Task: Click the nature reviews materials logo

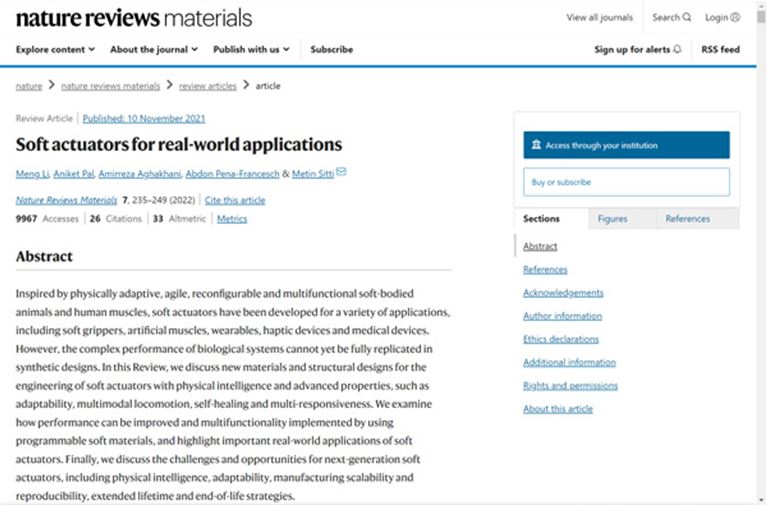Action: pos(134,18)
